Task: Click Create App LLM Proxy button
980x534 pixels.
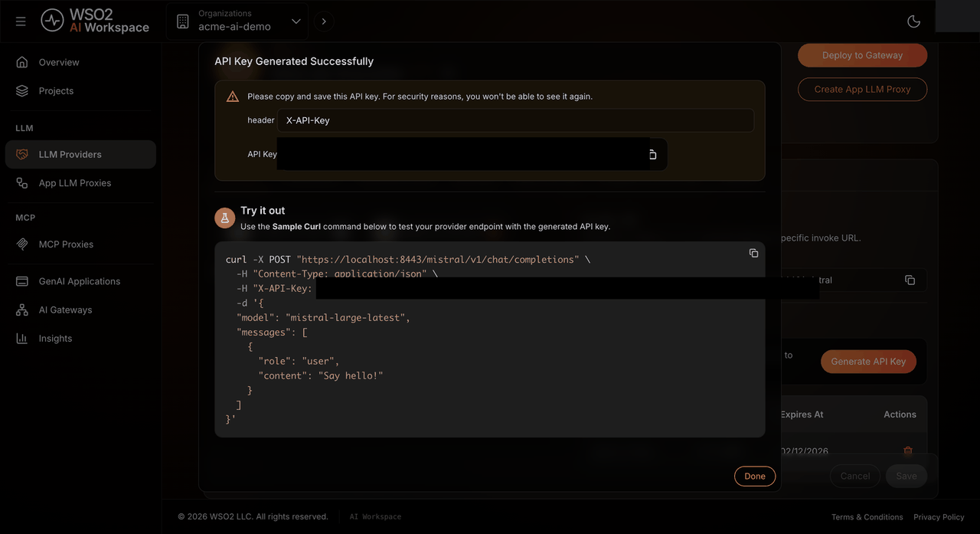Action: coord(862,89)
